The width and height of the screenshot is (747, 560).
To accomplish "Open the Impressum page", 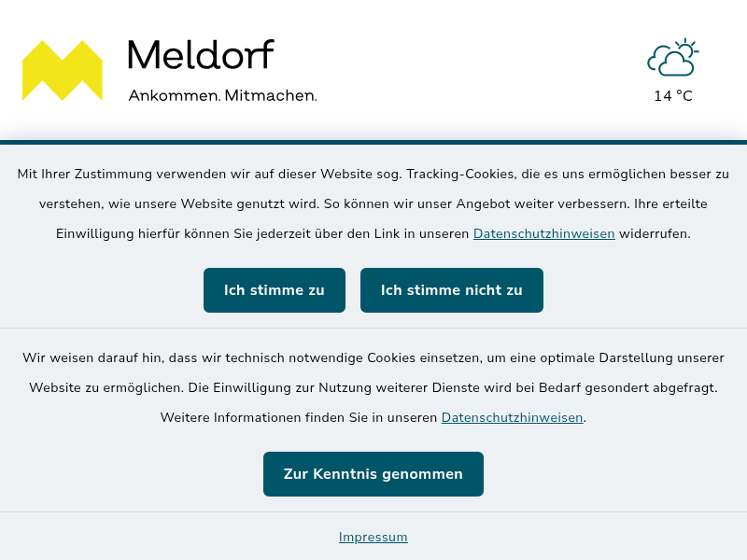I will click(x=373, y=537).
